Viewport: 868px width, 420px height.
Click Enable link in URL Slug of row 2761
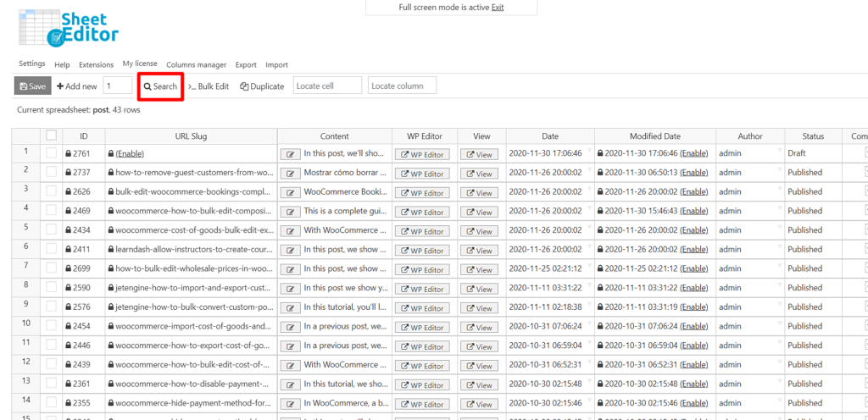130,153
